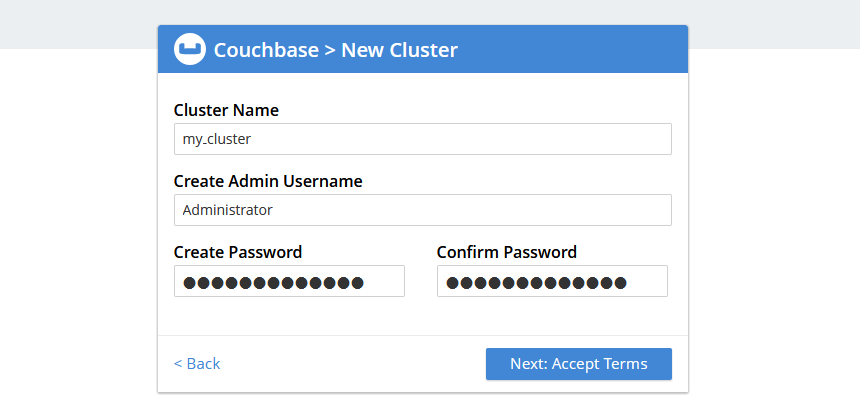
Task: Select the Confirm Password field
Action: (x=552, y=281)
